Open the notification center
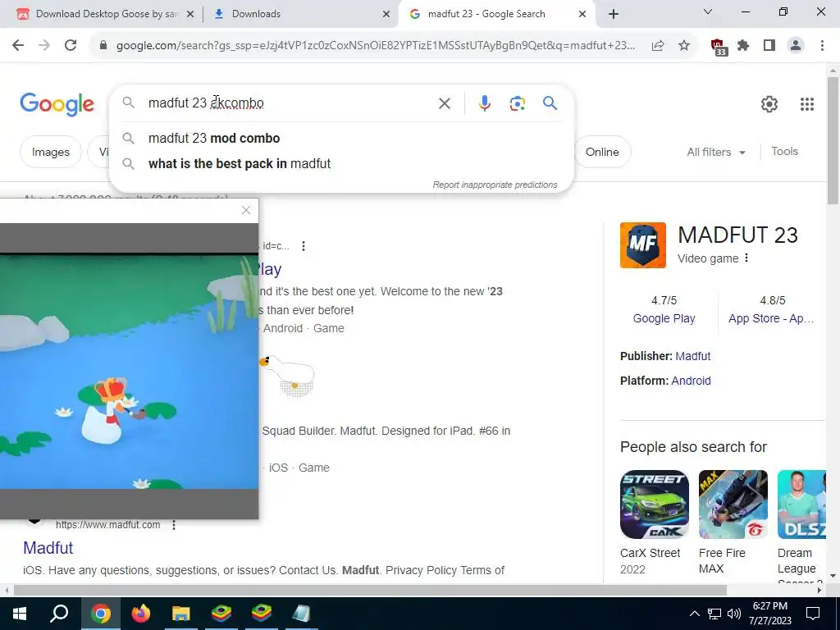Screen dimensions: 840x630 coord(813,614)
